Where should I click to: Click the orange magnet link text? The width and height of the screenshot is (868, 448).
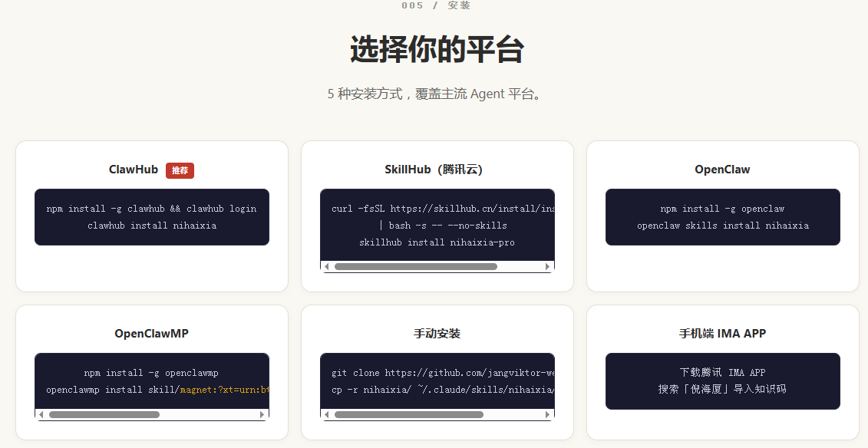click(x=225, y=390)
